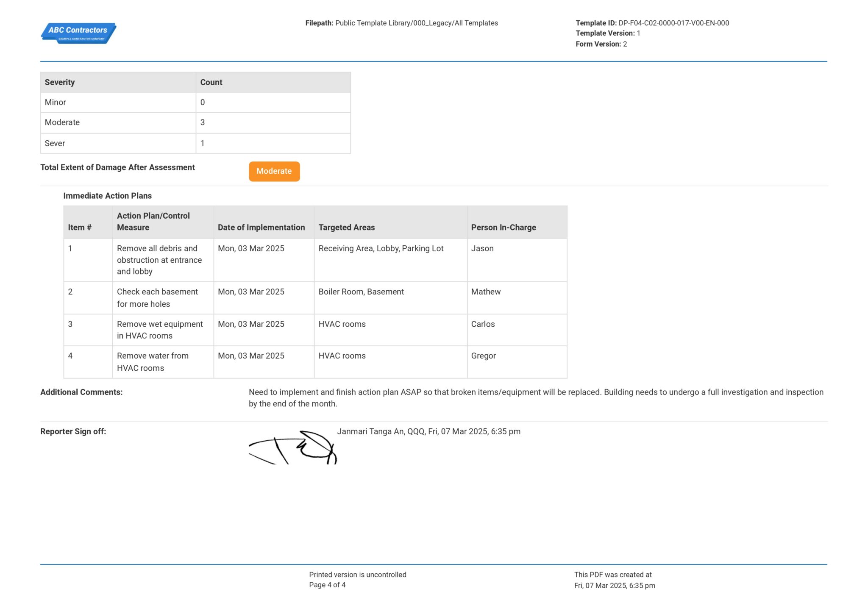Click the Count column header
The width and height of the screenshot is (868, 614).
[x=211, y=82]
